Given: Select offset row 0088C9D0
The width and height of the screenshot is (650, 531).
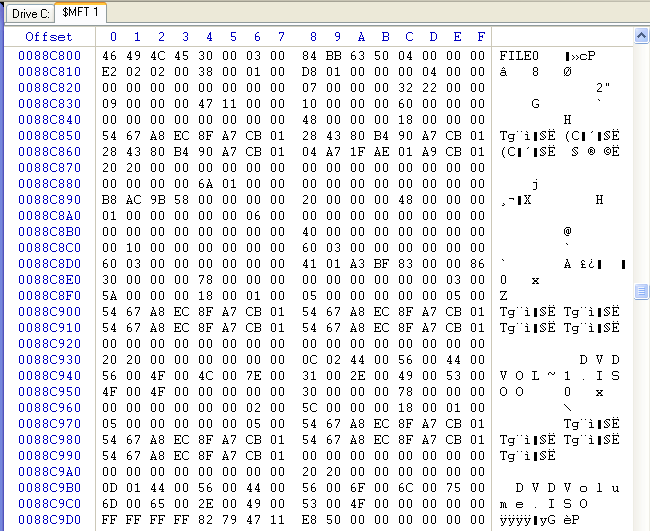Looking at the screenshot, I should pos(49,519).
